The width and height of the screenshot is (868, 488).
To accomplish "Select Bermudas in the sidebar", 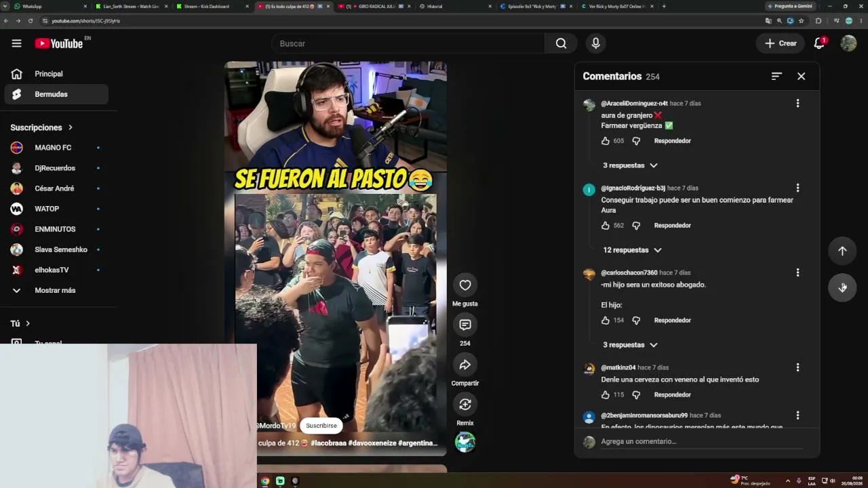I will 56,94.
